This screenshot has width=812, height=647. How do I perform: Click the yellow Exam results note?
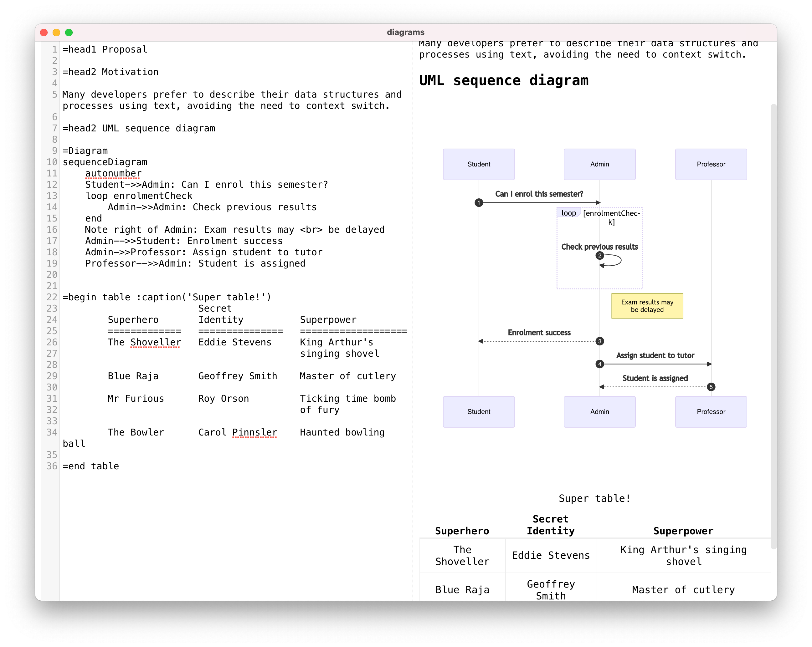(x=647, y=306)
